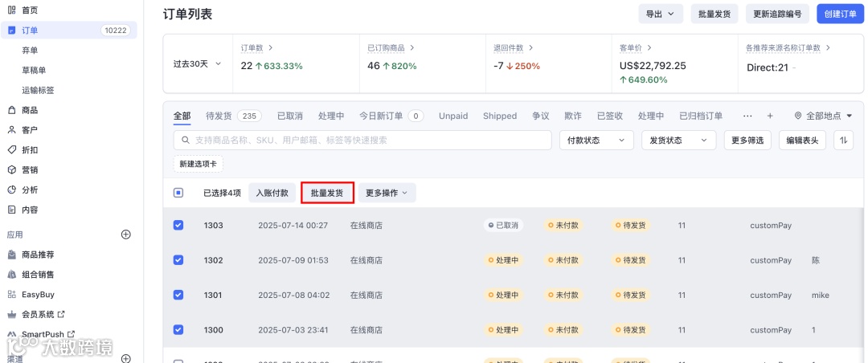
Task: Click 新建选项卡 button
Action: tap(199, 165)
